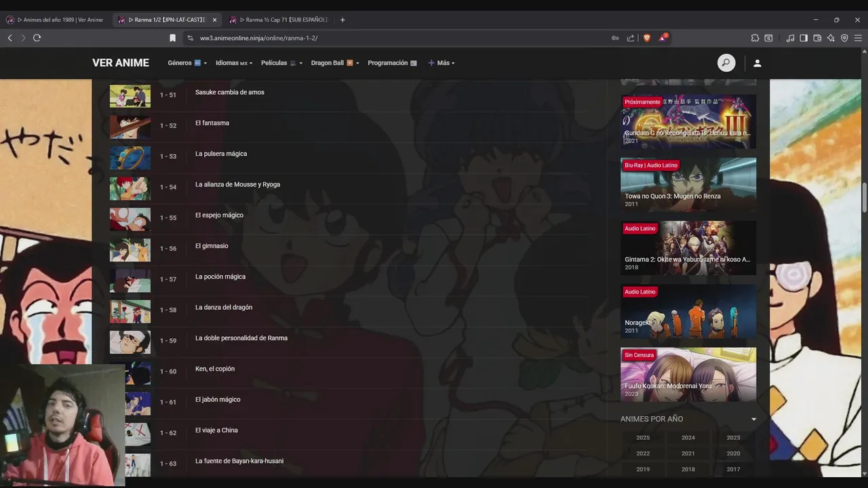The image size is (868, 488).
Task: Open episode La doble personalidad de Ranma
Action: pos(241,338)
